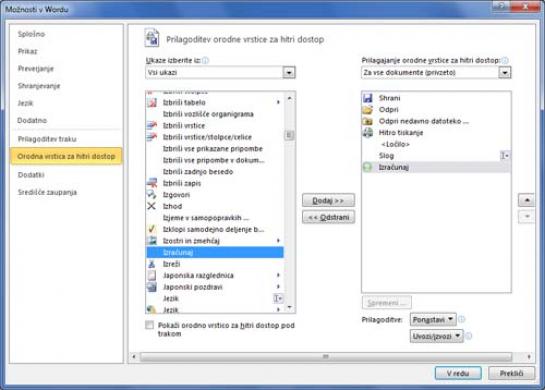Click the info icon beside Uvozi/izvozi
Screen dimensions: 545x390
tap(469, 336)
